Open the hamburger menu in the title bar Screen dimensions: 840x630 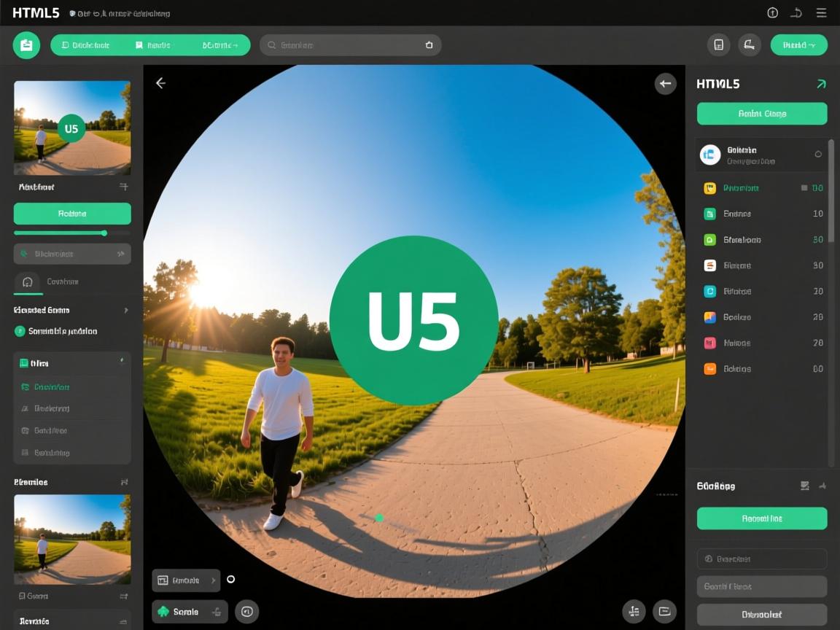(822, 13)
